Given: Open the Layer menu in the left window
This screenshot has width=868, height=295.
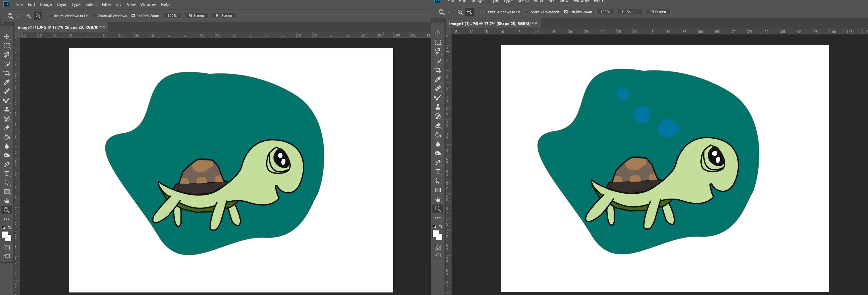Looking at the screenshot, I should (x=61, y=4).
